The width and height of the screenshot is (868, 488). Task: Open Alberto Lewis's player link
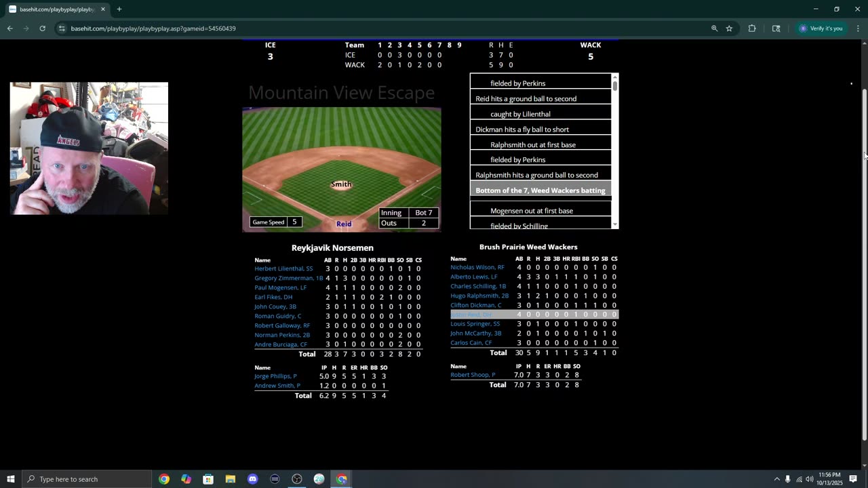(x=474, y=277)
